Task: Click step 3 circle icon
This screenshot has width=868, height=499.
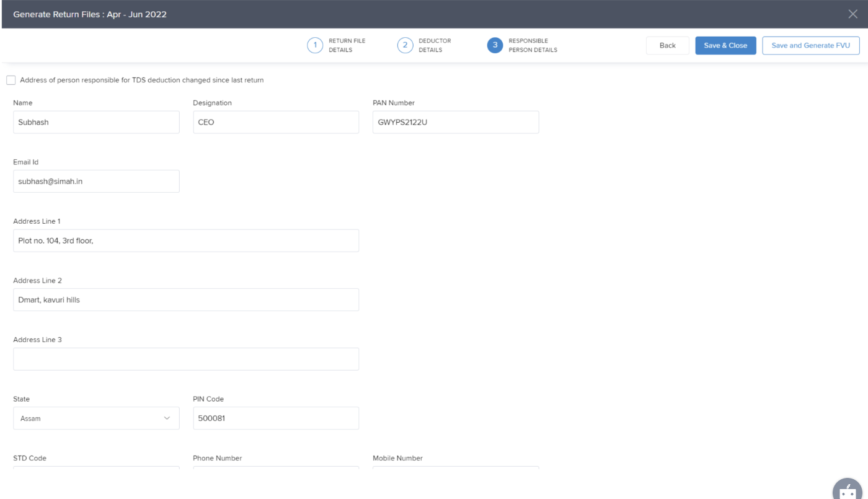Action: coord(495,46)
